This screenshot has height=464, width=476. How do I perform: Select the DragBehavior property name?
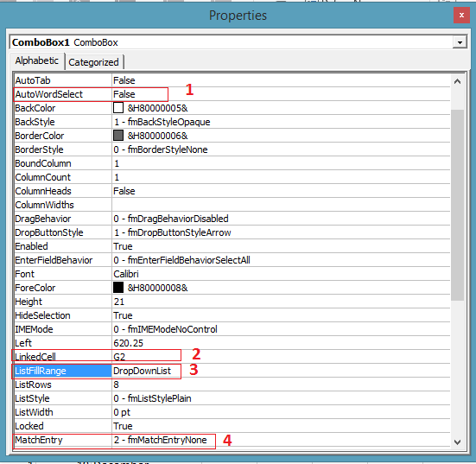[43, 219]
